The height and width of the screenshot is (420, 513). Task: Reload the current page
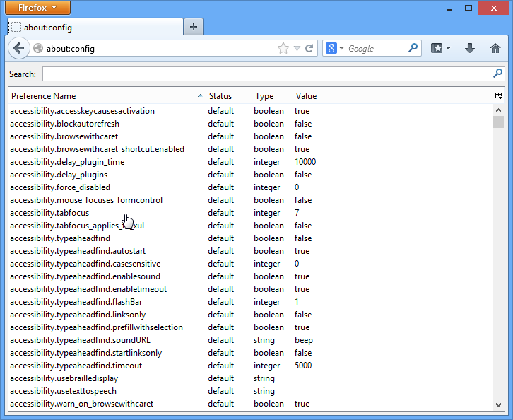point(309,49)
